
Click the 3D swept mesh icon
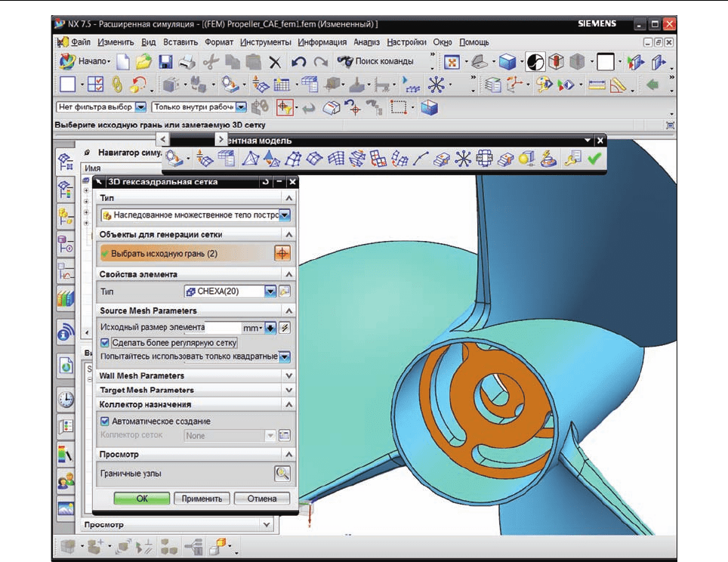click(293, 159)
